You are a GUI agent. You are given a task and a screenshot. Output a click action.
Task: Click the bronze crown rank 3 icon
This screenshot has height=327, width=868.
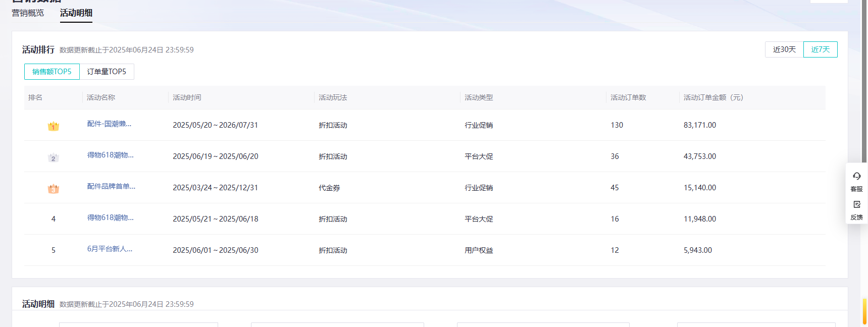[54, 189]
